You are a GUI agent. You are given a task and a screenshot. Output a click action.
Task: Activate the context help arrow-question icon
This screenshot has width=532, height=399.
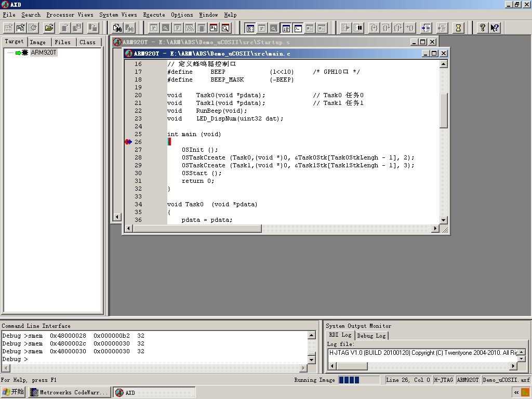pos(495,28)
